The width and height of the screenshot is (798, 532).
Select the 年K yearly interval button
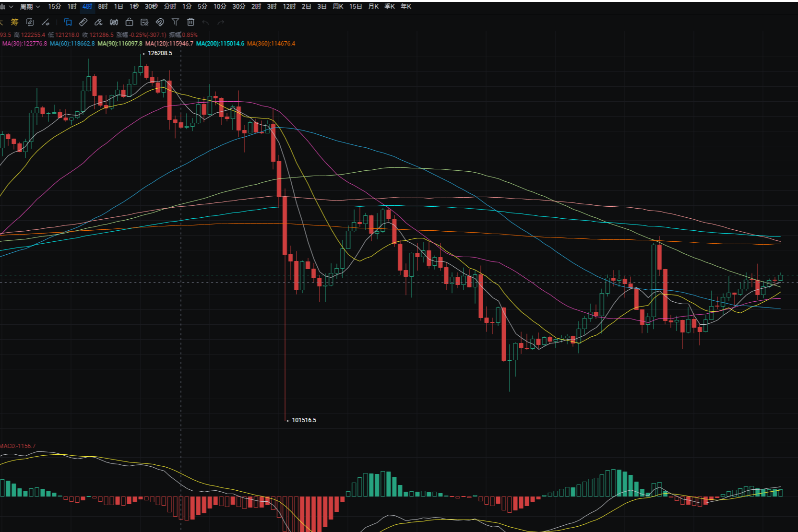click(406, 7)
